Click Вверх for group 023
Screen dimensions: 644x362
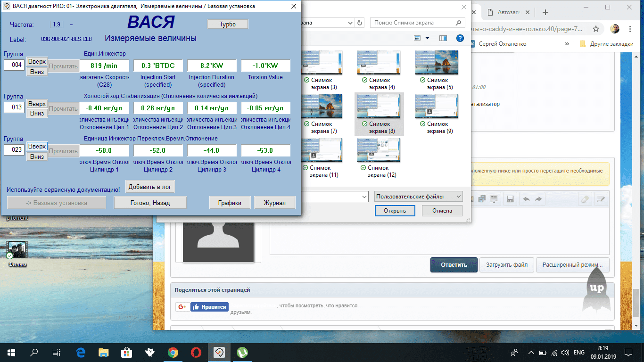click(37, 146)
